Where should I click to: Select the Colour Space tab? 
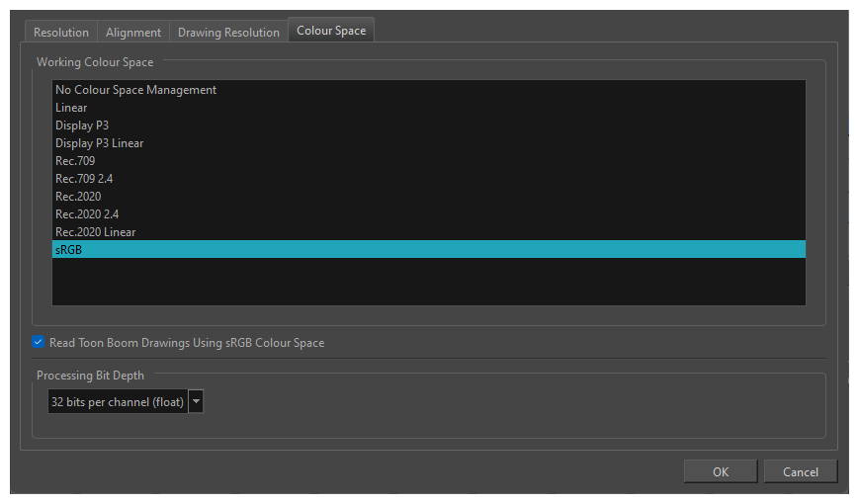[331, 31]
